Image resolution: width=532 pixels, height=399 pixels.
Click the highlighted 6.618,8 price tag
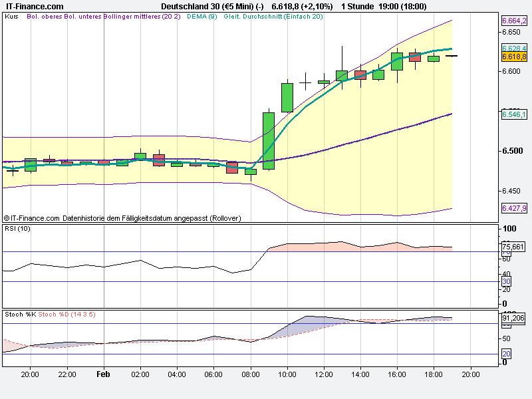[x=513, y=58]
